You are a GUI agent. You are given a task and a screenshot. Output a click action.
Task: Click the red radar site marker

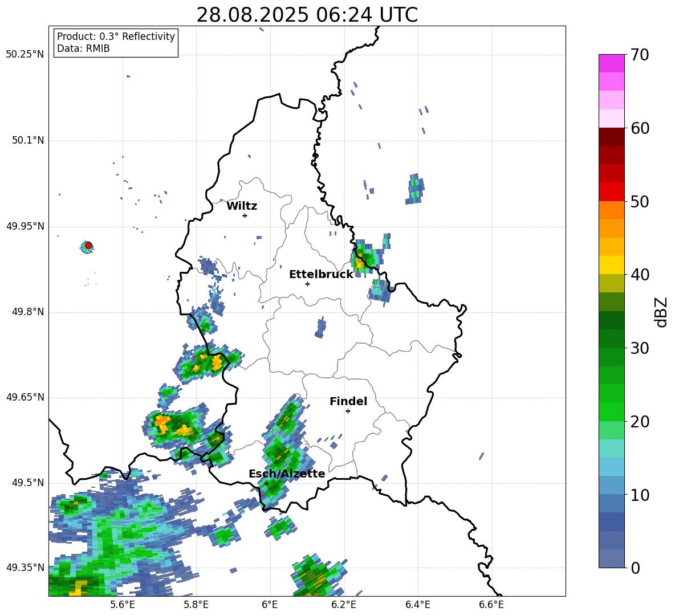[88, 246]
